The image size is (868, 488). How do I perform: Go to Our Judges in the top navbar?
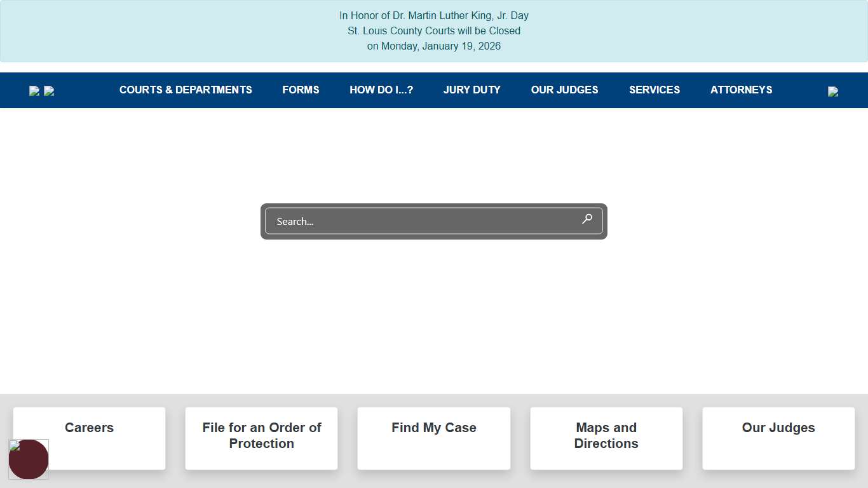(564, 90)
